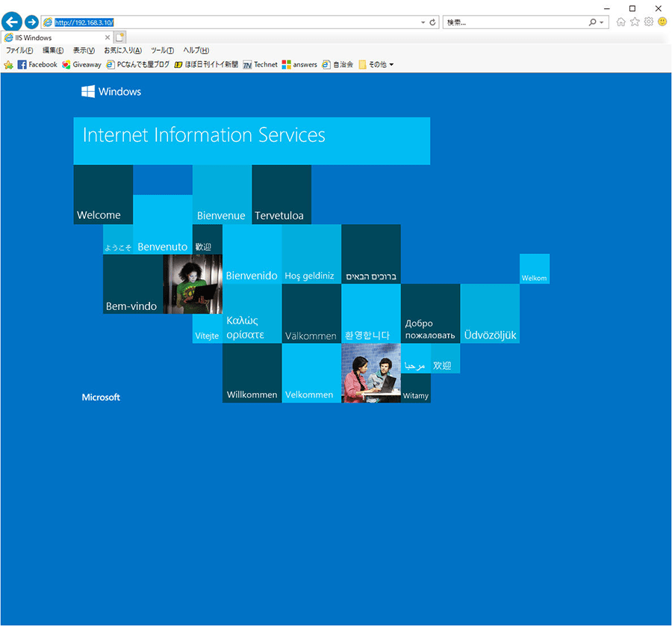
Task: Click the Welkom tile
Action: [535, 269]
